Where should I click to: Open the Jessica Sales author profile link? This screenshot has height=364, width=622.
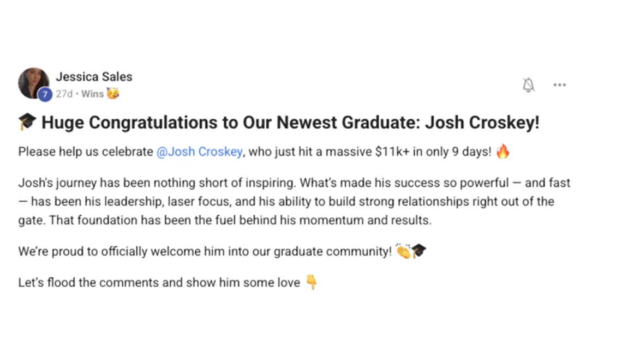pos(94,77)
